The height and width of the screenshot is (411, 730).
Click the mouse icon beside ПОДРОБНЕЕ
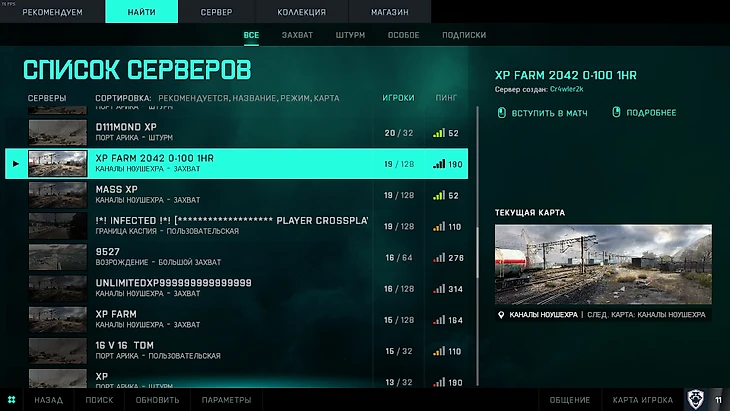click(x=616, y=112)
